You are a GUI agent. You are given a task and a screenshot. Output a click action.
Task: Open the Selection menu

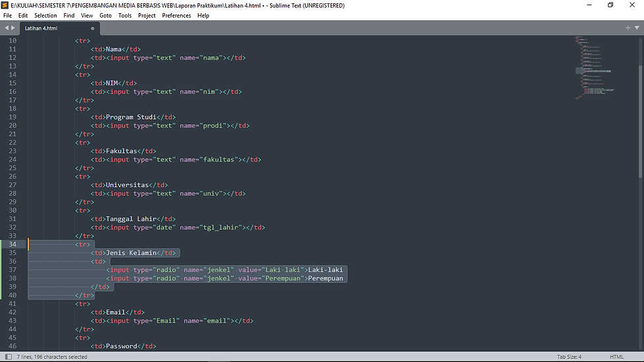coord(45,16)
